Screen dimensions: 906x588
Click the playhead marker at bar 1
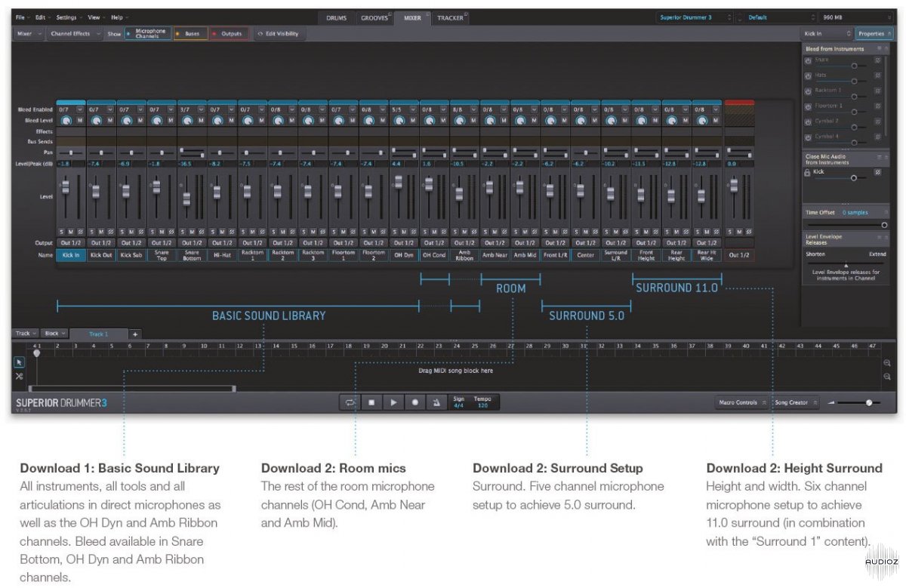pyautogui.click(x=35, y=352)
